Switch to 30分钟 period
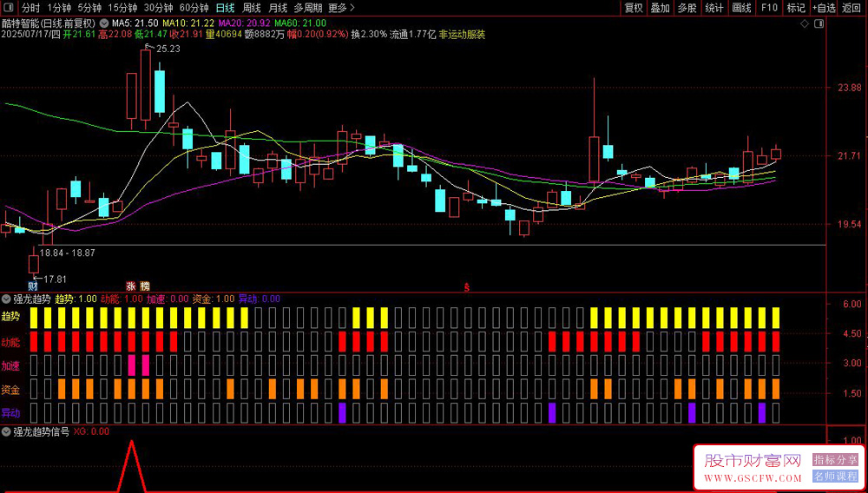This screenshot has width=868, height=493. pos(158,8)
